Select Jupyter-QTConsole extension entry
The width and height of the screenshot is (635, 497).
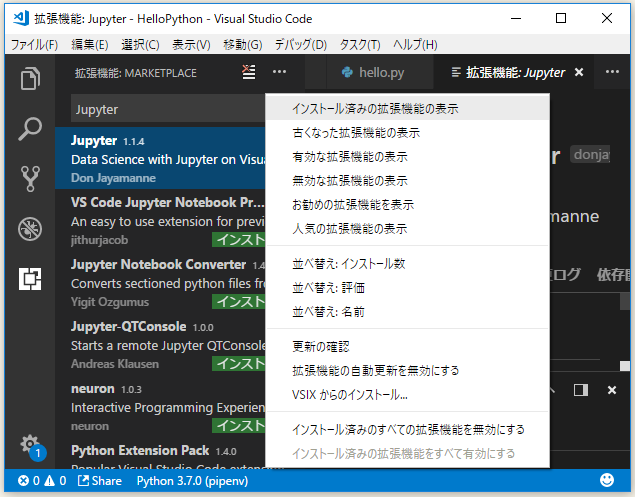pos(160,344)
